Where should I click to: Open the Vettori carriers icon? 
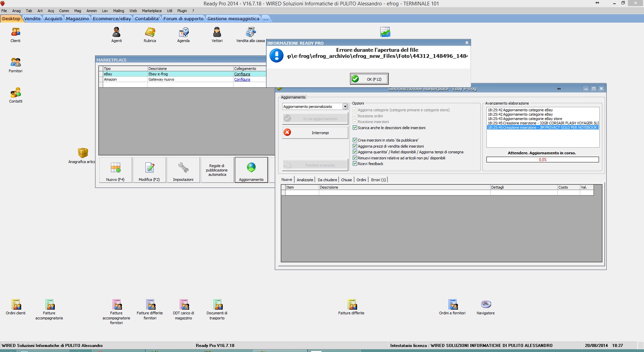217,35
